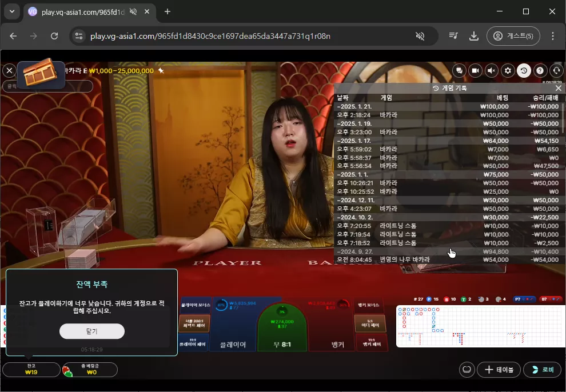Open the 테이블 plus button
566x392 pixels.
point(499,370)
